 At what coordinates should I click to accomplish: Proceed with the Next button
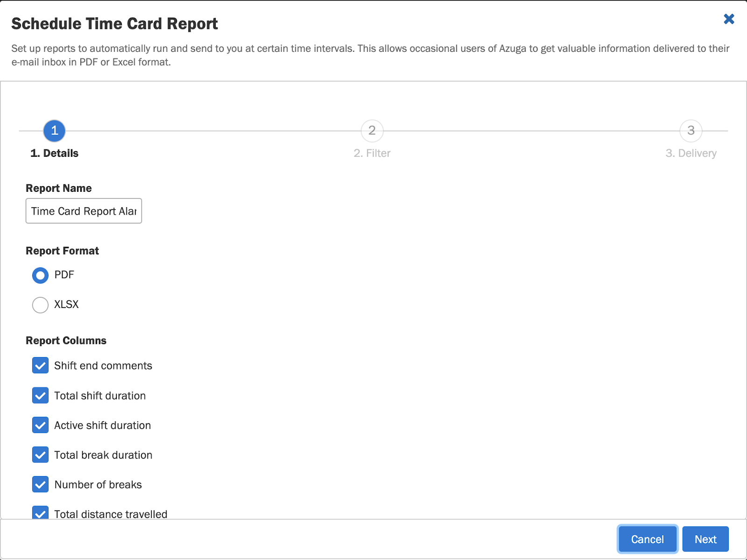coord(705,539)
